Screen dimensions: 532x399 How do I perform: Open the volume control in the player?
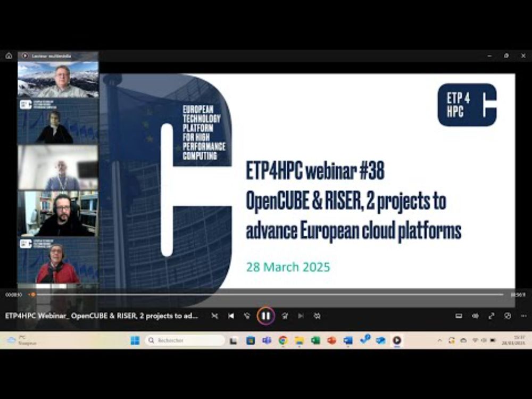pyautogui.click(x=475, y=316)
